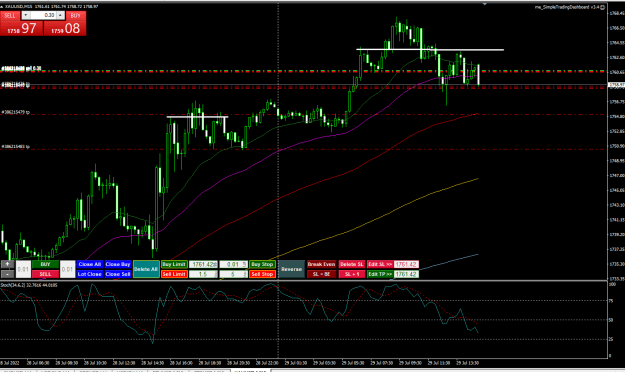Click the minus button in dashboard panel

tap(7, 274)
